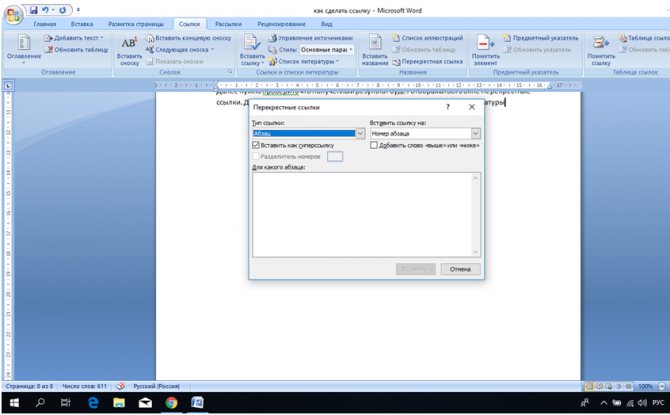This screenshot has height=415, width=670.
Task: Expand the Тип ссылки combo box
Action: pos(360,133)
